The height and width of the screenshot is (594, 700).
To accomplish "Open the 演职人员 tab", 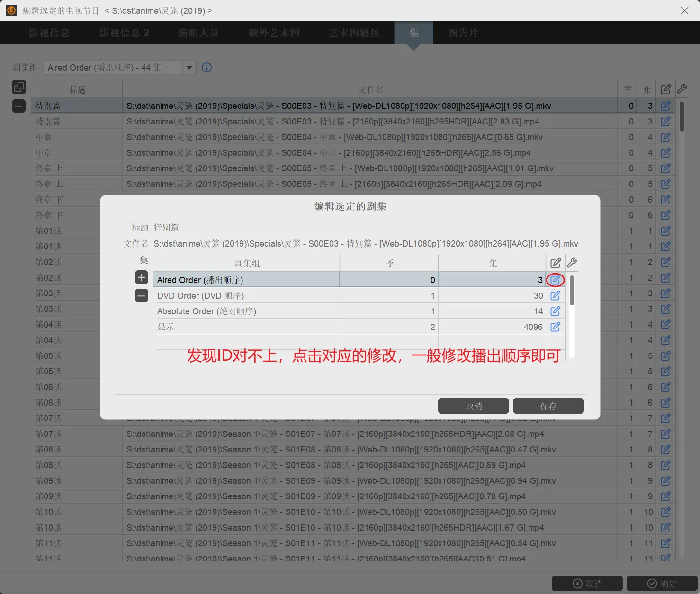I will click(198, 33).
